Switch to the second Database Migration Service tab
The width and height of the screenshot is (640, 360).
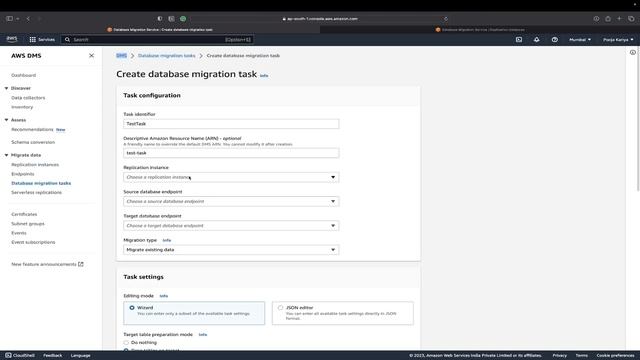coord(480,29)
